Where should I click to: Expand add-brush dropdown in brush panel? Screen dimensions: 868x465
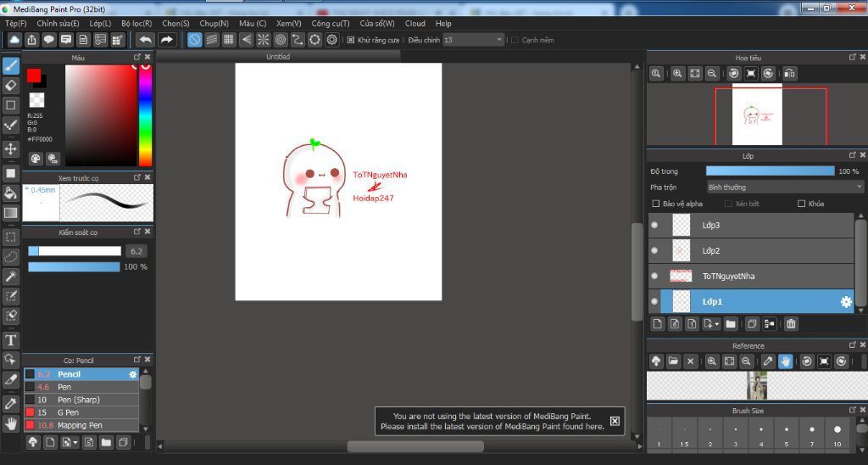click(75, 442)
